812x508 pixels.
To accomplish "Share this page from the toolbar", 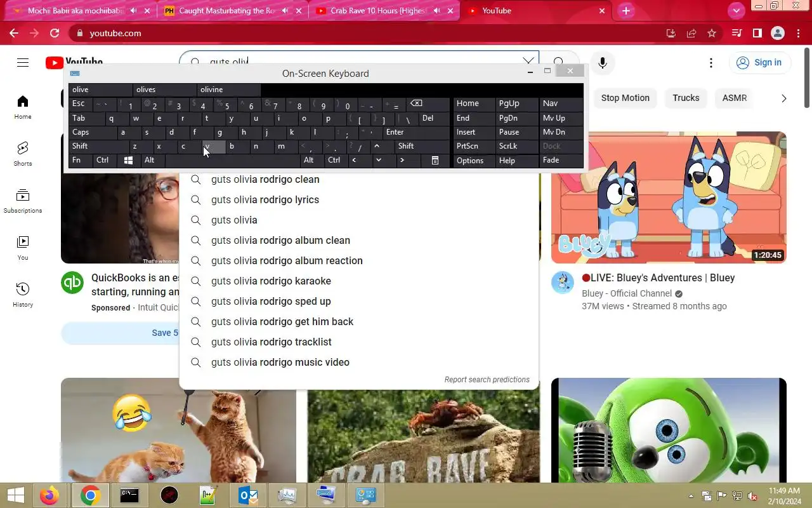I will click(x=691, y=33).
